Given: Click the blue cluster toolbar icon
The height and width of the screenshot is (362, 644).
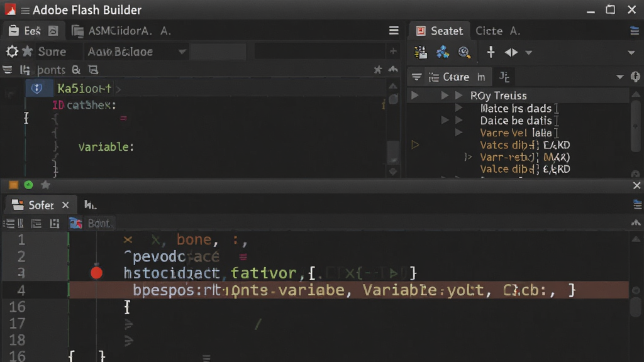Looking at the screenshot, I should click(442, 52).
